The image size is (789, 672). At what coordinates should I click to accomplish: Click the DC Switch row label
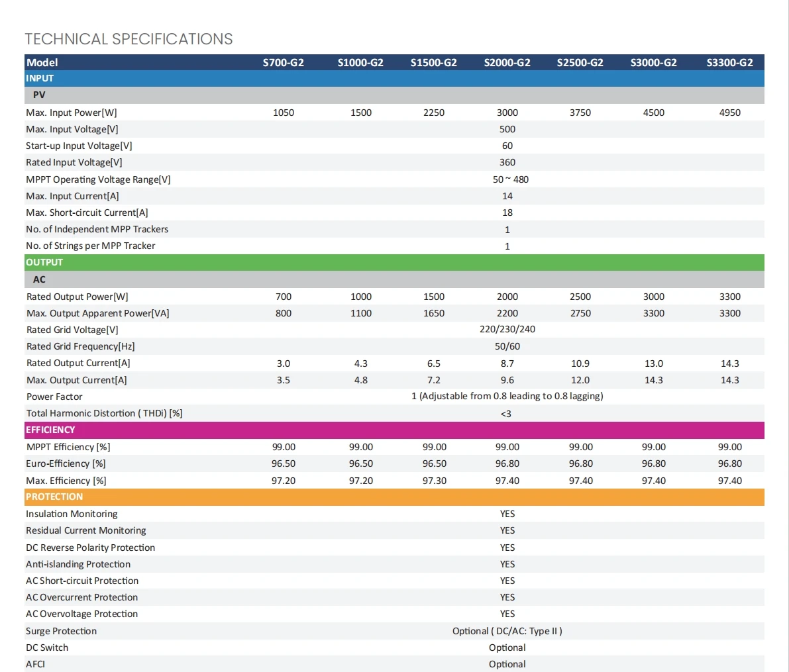[47, 648]
